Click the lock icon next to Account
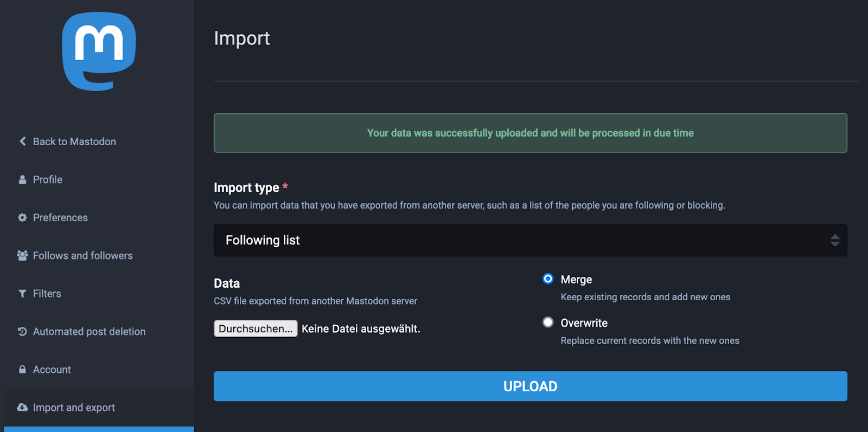Screen dimensions: 868x432 22,369
